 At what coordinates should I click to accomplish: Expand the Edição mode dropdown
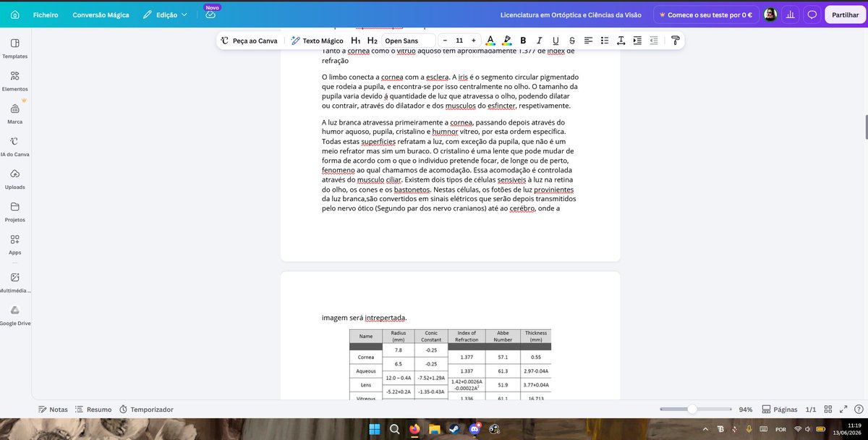(165, 14)
